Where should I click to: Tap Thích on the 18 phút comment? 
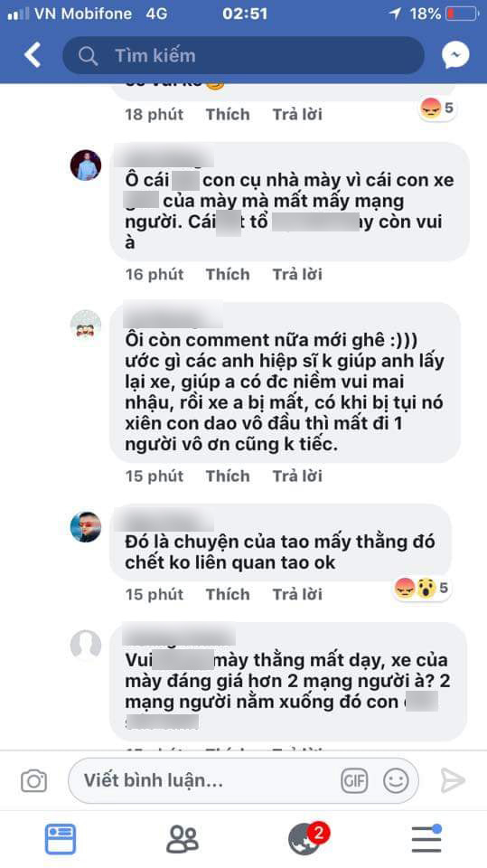tap(228, 115)
